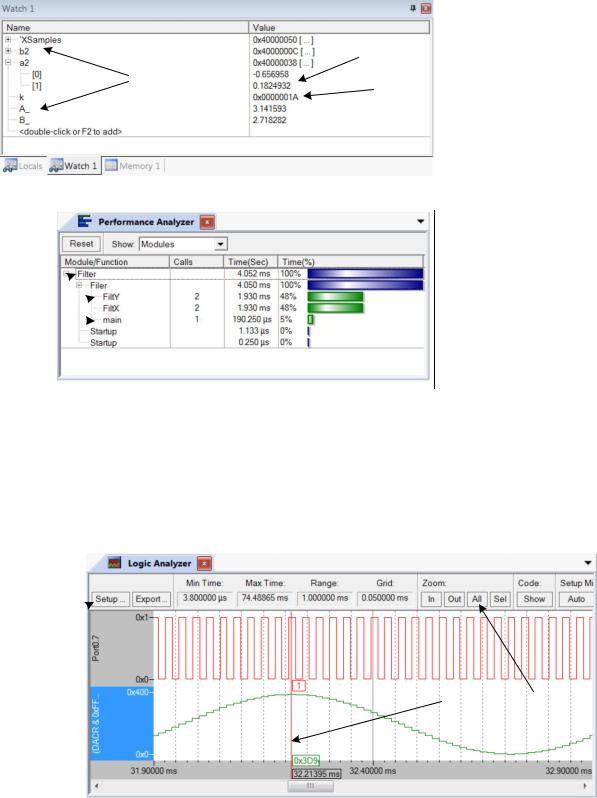Click the Logic Analyzer scroll right arrow

584,786
